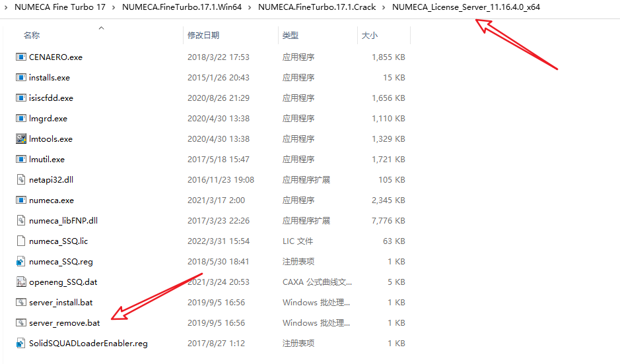Go to NUMECA.FineTurbo.17.1.Win64 breadcrumb folder
620x364 pixels.
coord(182,7)
